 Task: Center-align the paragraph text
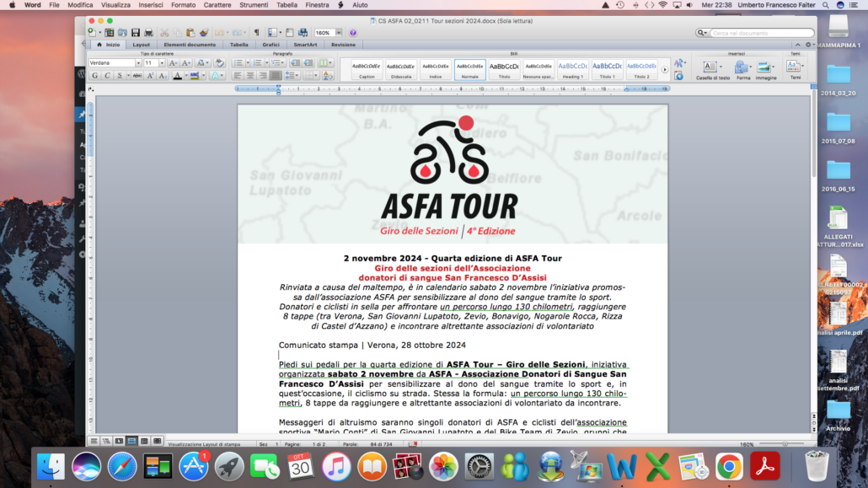[x=250, y=76]
